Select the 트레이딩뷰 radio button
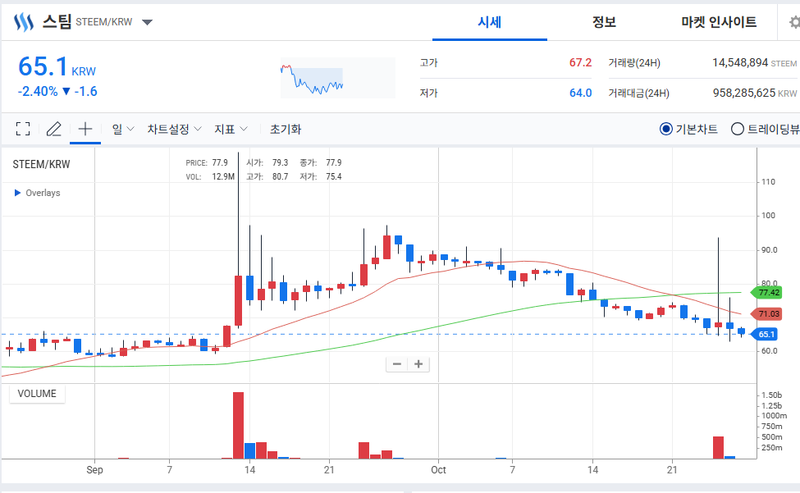 (737, 129)
